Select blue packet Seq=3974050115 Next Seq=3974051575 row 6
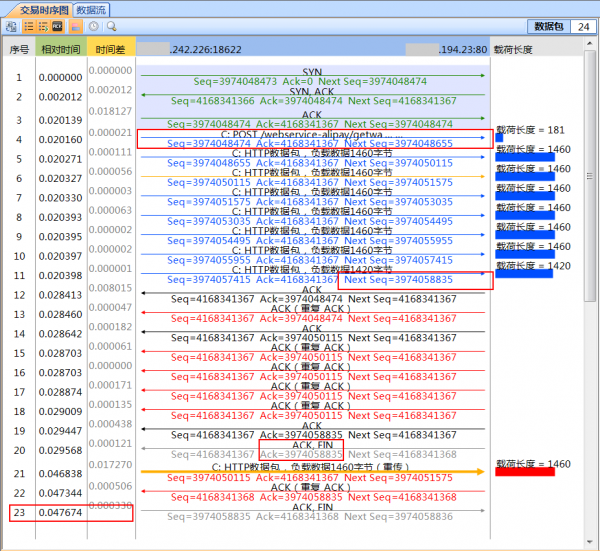 (313, 178)
